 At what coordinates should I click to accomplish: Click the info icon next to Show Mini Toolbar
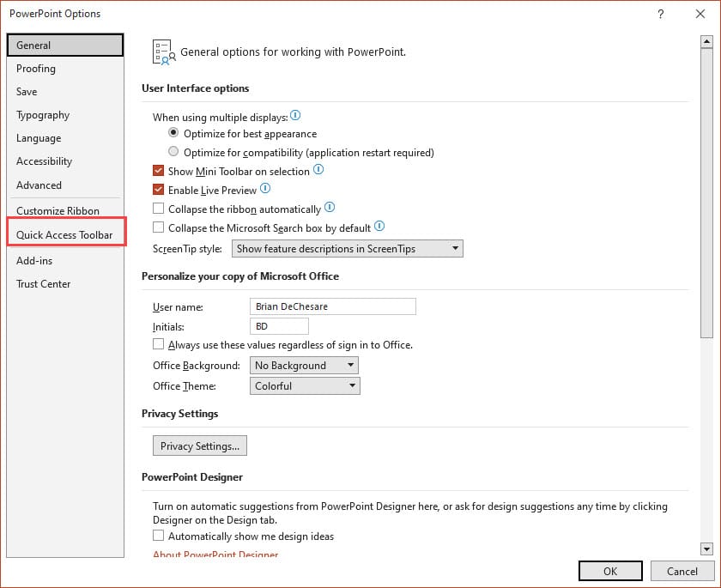[318, 171]
